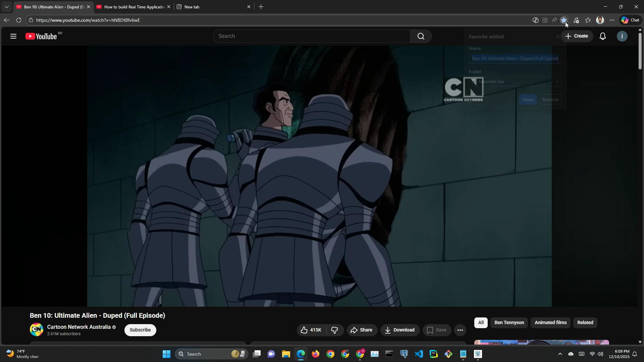The height and width of the screenshot is (362, 644).
Task: Share the video
Action: tap(362, 330)
